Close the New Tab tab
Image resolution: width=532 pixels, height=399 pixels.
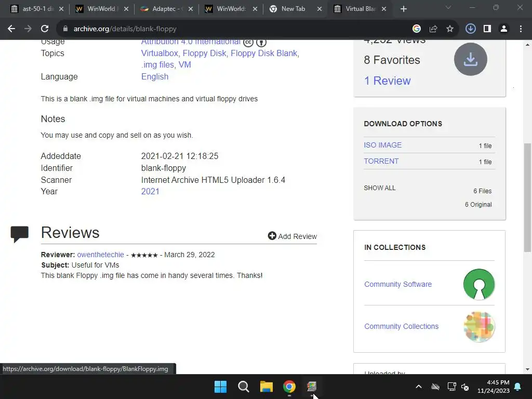pos(320,9)
